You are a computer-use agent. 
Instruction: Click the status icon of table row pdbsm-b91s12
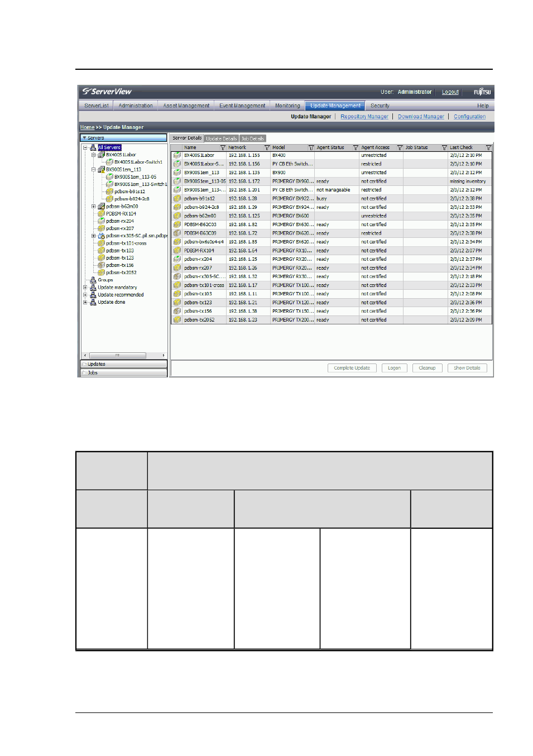click(x=177, y=198)
